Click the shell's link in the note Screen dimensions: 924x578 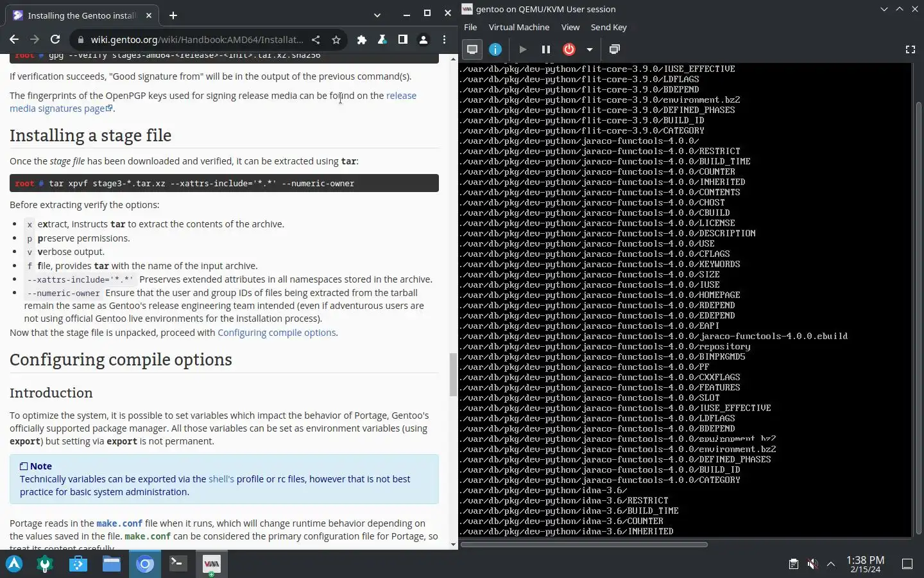tap(221, 479)
